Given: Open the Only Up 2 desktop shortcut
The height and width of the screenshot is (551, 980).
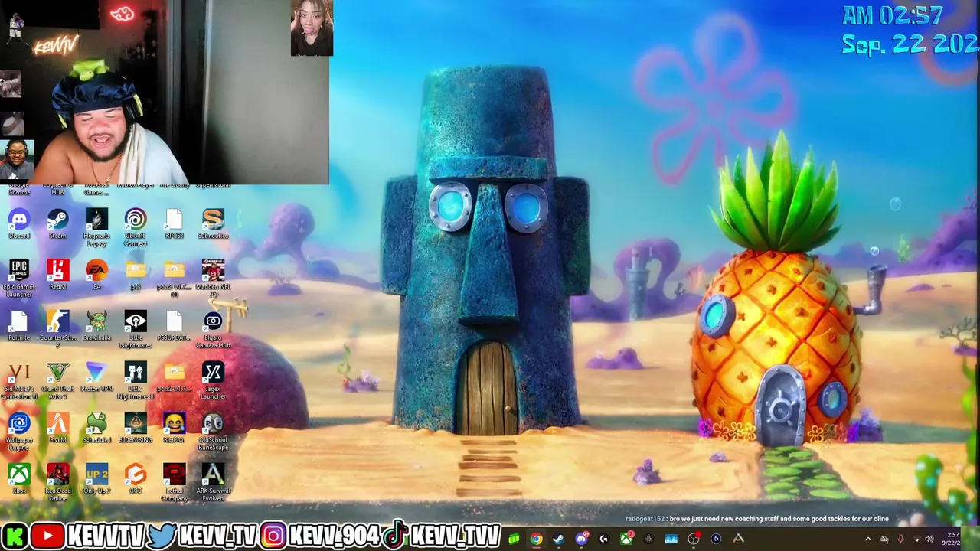Looking at the screenshot, I should pyautogui.click(x=96, y=478).
